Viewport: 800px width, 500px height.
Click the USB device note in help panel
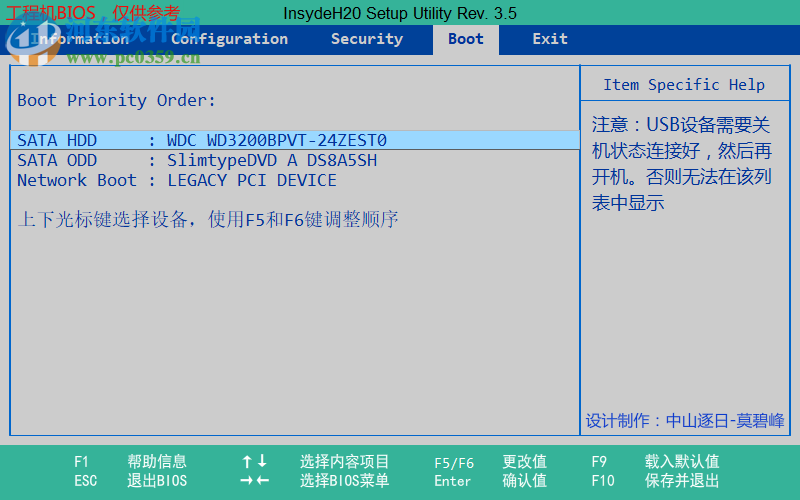pyautogui.click(x=682, y=164)
